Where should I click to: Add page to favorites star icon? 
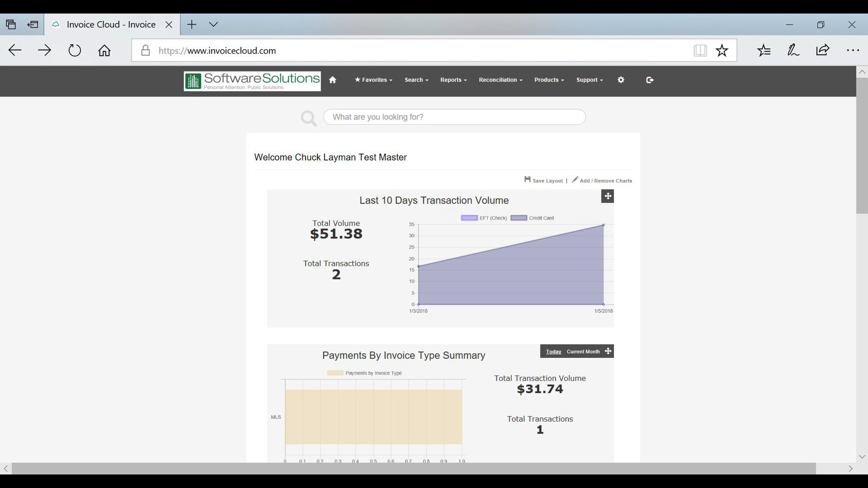[x=722, y=50]
